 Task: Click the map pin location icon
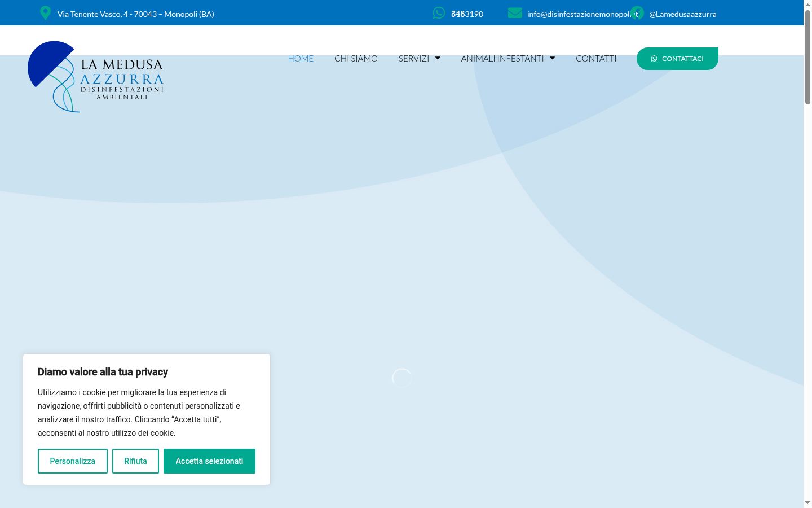pos(46,13)
